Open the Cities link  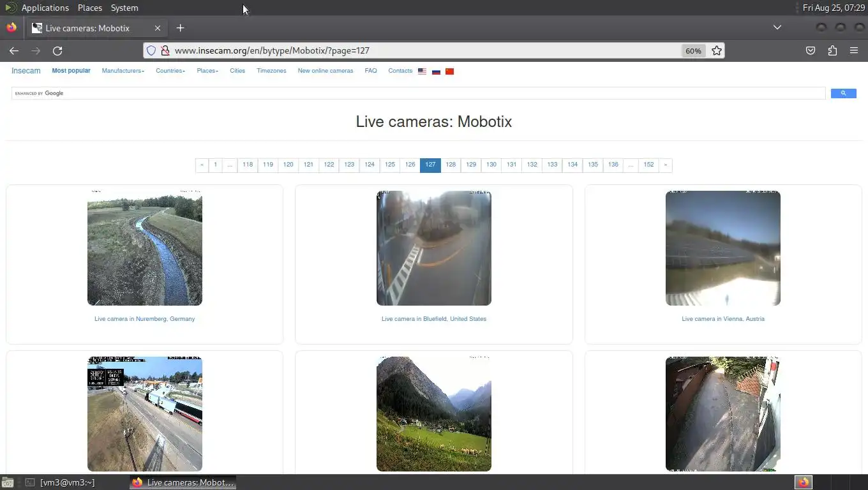(237, 71)
